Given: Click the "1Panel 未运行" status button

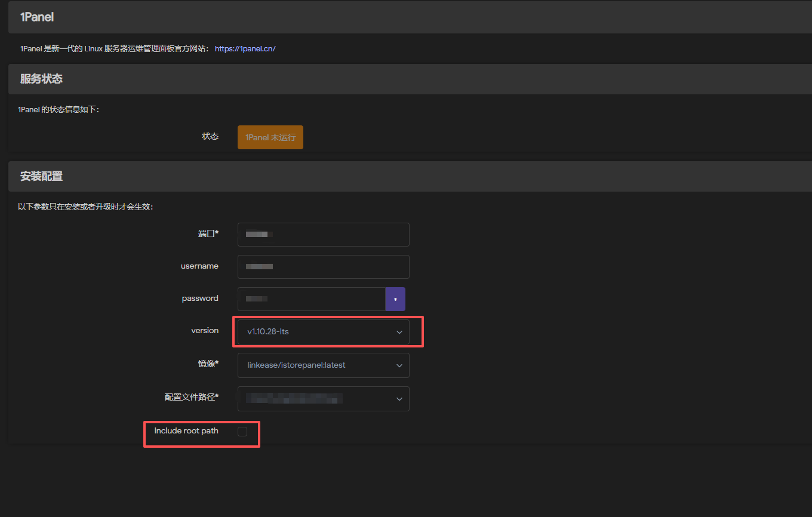Looking at the screenshot, I should click(270, 137).
